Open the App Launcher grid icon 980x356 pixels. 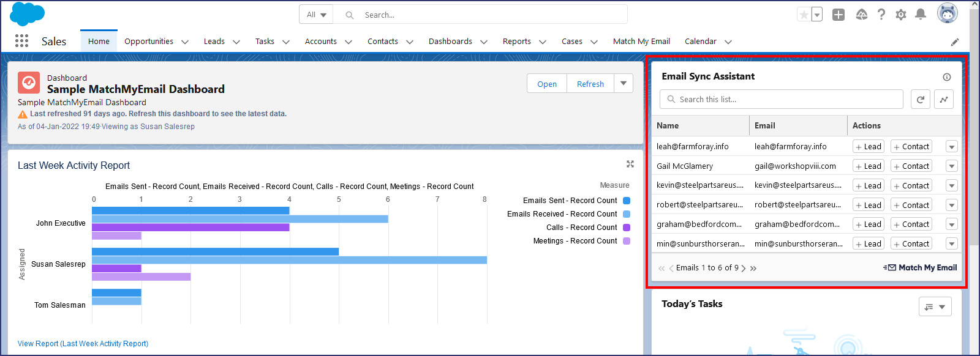[21, 41]
